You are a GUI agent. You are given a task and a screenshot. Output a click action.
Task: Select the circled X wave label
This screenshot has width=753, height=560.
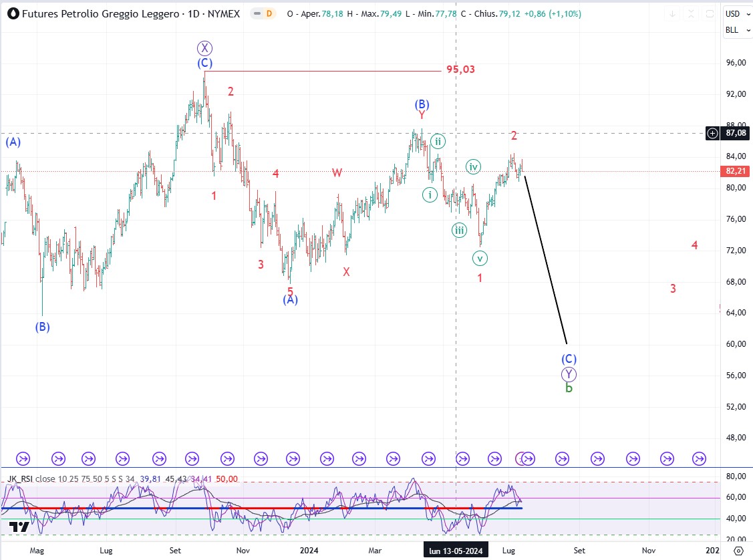pos(204,48)
